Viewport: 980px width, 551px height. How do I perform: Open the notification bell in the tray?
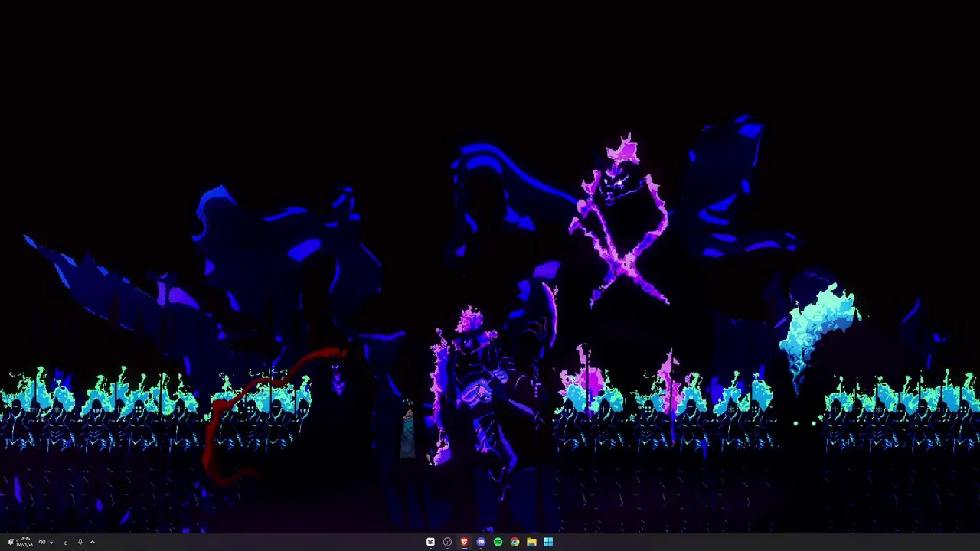click(x=11, y=542)
